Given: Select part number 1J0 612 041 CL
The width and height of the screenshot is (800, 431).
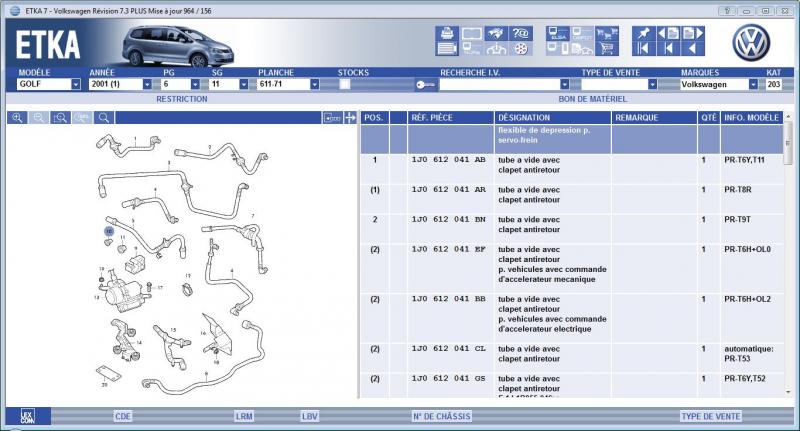Looking at the screenshot, I should point(448,348).
